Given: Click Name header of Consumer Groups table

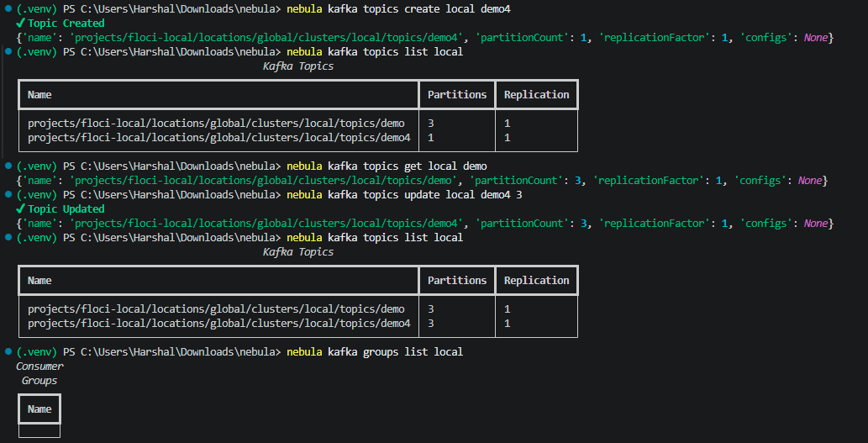Looking at the screenshot, I should click(x=39, y=409).
